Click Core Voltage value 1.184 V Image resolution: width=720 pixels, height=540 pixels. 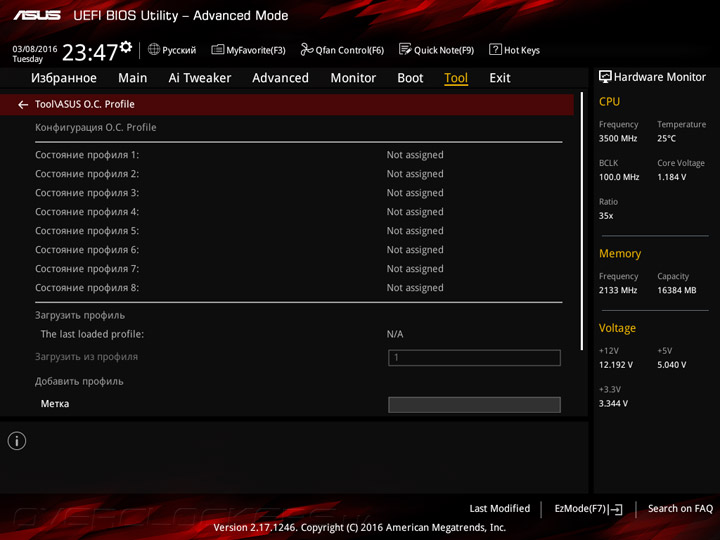coord(671,177)
